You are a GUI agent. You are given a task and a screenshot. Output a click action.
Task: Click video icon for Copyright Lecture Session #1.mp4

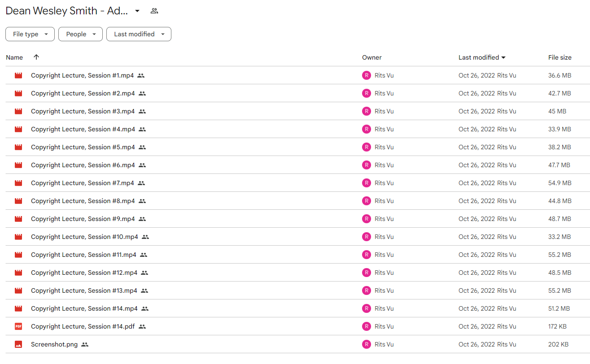[18, 75]
